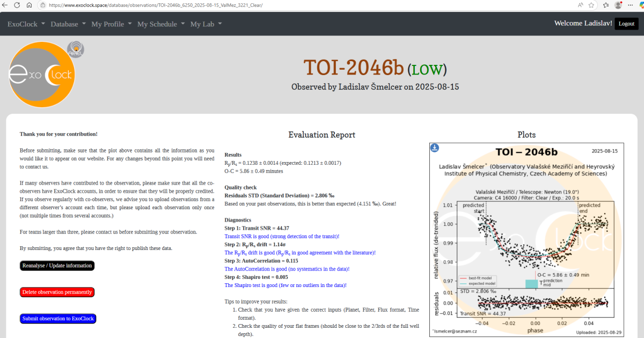Open the read aloud tool
The width and height of the screenshot is (644, 338).
click(x=581, y=5)
